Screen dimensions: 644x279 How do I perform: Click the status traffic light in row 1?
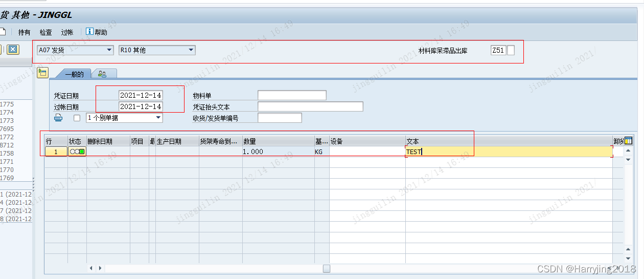[77, 152]
